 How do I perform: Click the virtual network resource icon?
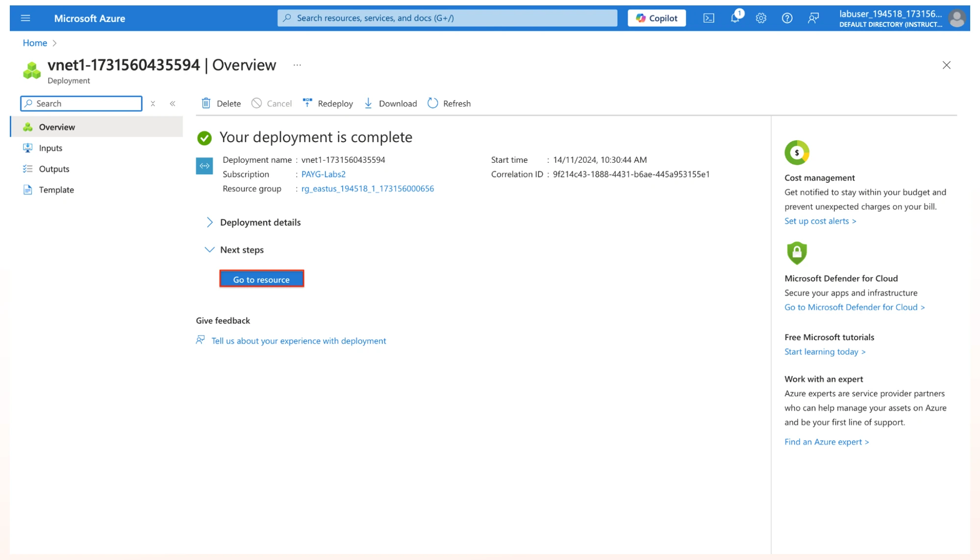click(x=204, y=166)
